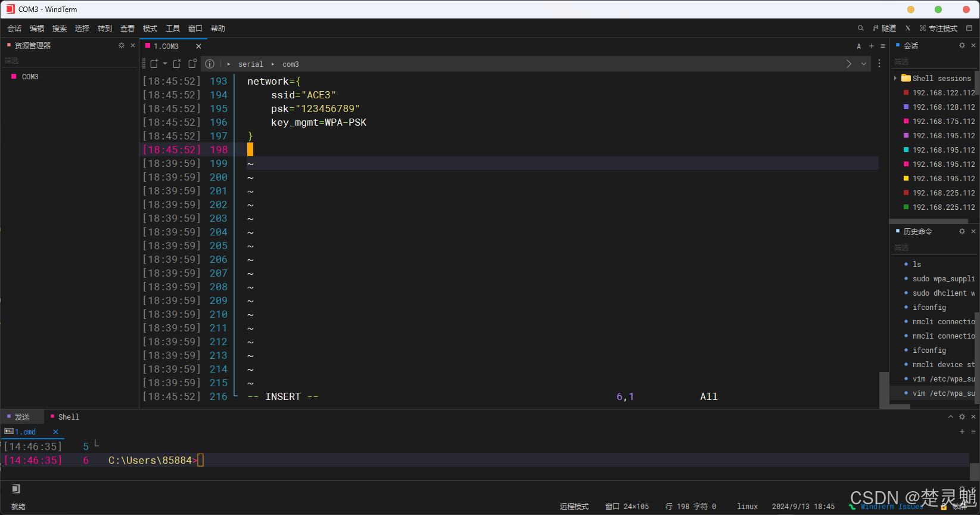Close the 会话 panel on the right

pyautogui.click(x=973, y=45)
